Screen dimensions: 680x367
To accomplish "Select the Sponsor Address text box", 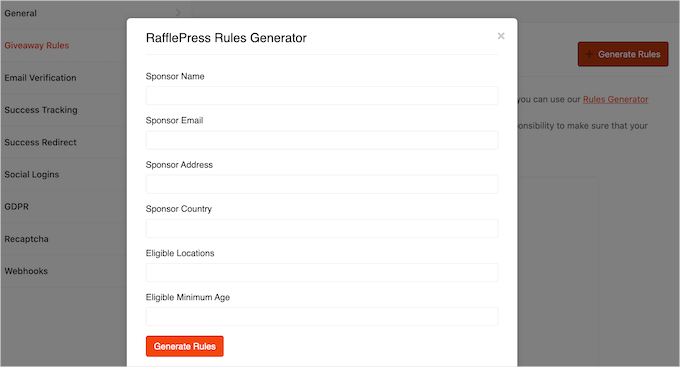I will click(322, 184).
